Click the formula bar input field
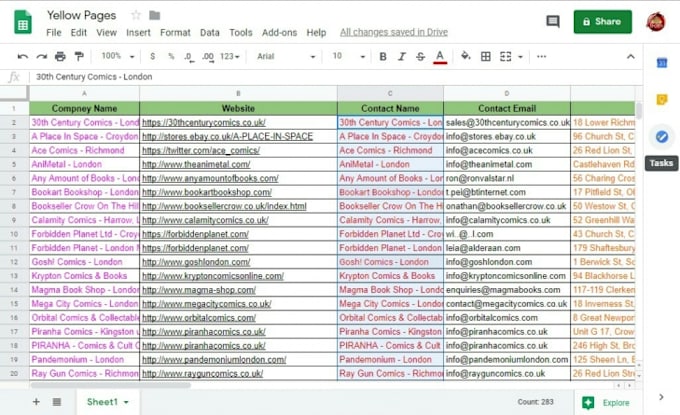 [334, 77]
